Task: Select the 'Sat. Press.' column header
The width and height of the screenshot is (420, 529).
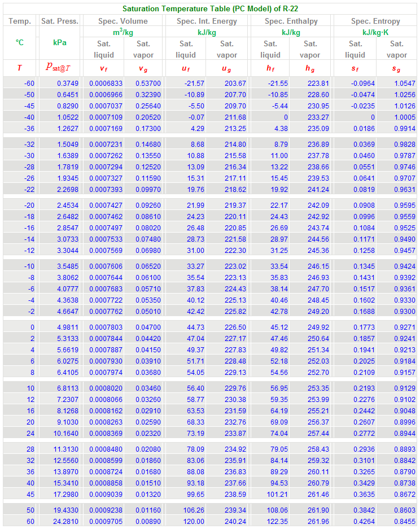Action: (x=60, y=21)
